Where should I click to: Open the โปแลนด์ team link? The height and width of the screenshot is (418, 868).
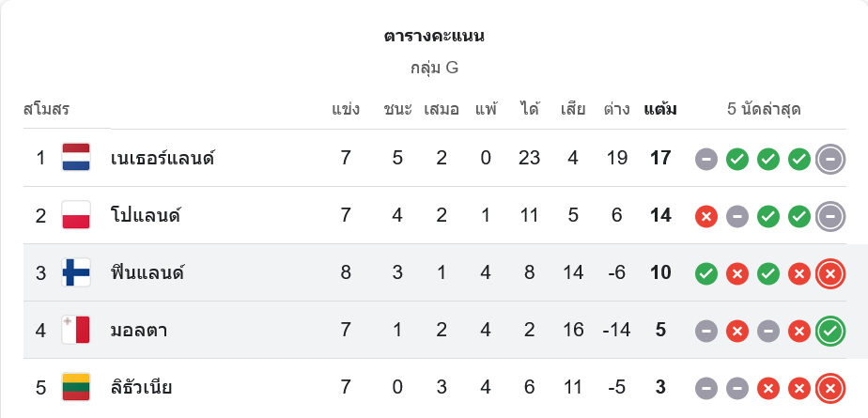[145, 215]
